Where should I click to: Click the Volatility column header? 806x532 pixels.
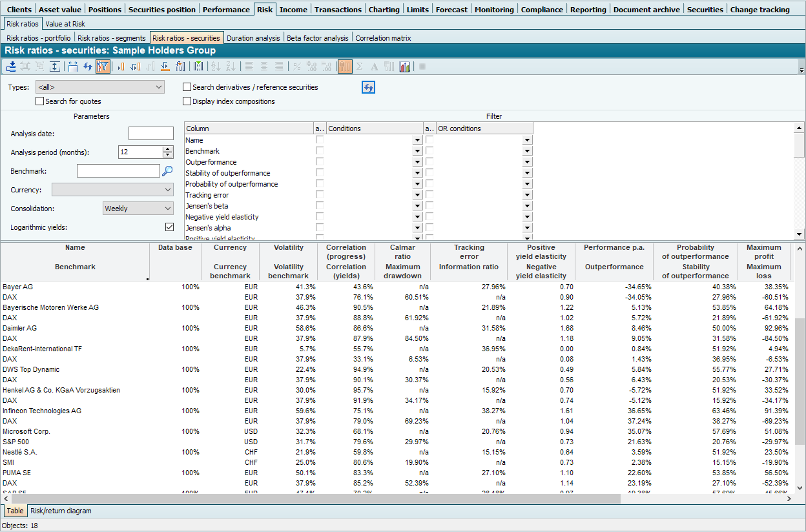click(289, 248)
